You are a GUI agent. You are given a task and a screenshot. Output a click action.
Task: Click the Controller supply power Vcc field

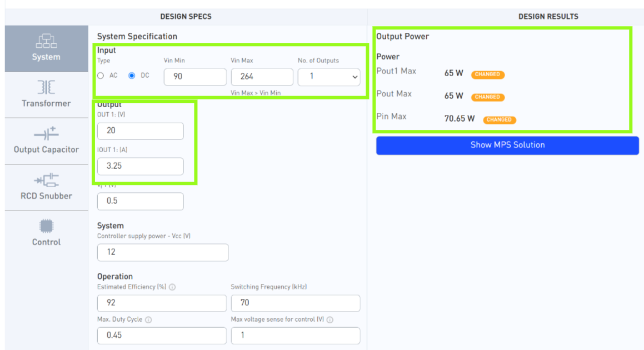(x=162, y=252)
